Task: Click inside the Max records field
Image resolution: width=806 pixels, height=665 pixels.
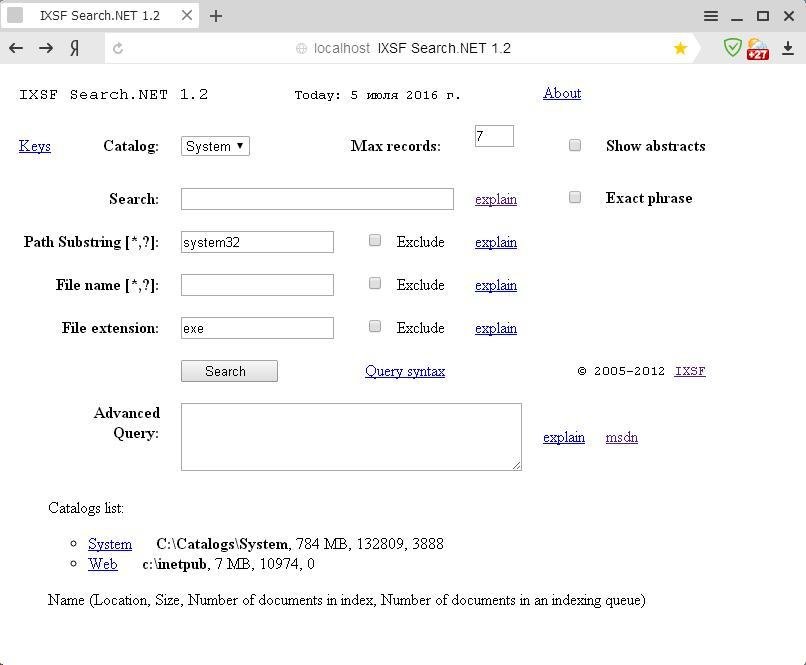Action: coord(493,136)
